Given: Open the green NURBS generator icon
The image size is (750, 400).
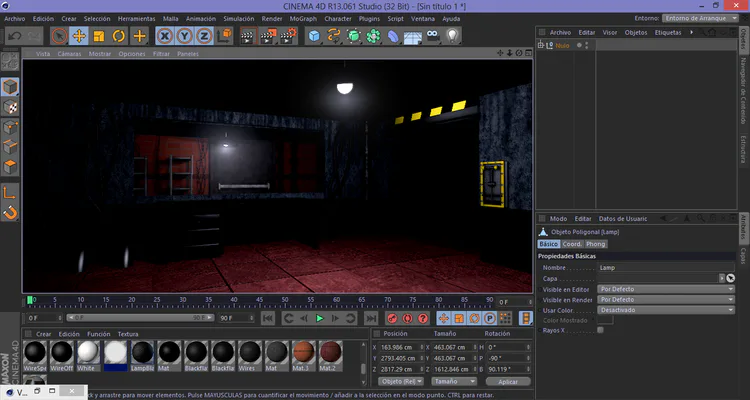Looking at the screenshot, I should pos(353,36).
